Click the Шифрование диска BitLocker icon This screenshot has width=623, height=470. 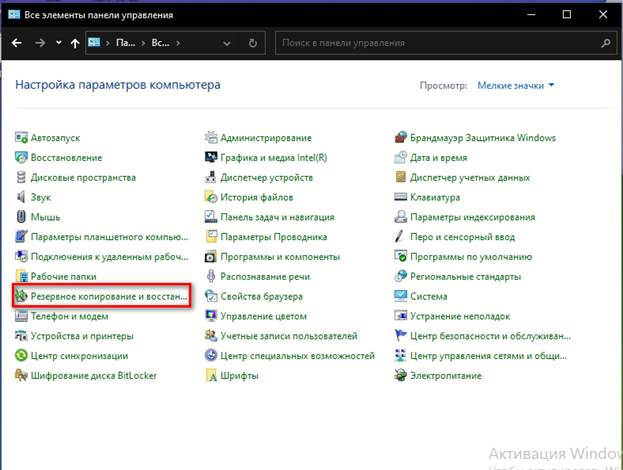pos(21,375)
